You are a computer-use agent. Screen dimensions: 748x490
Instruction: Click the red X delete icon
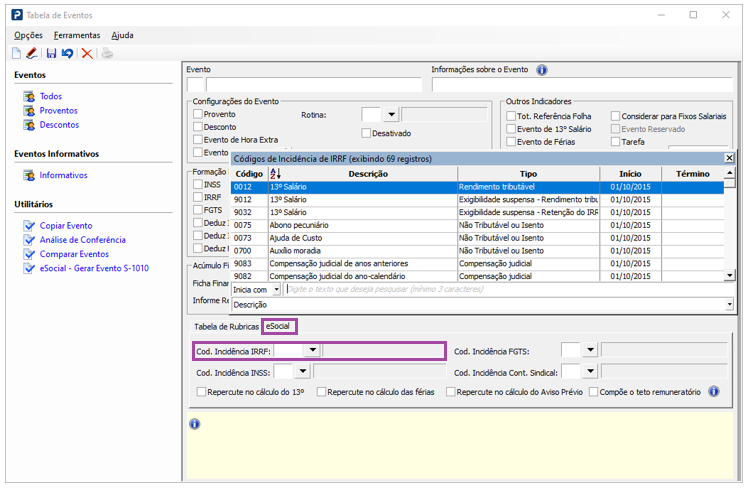coord(87,53)
